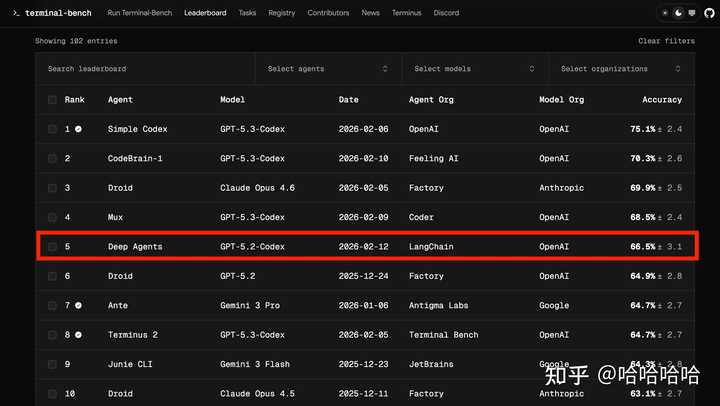720x406 pixels.
Task: Click 'GPT-5.2-Codex' model cell
Action: pos(252,247)
